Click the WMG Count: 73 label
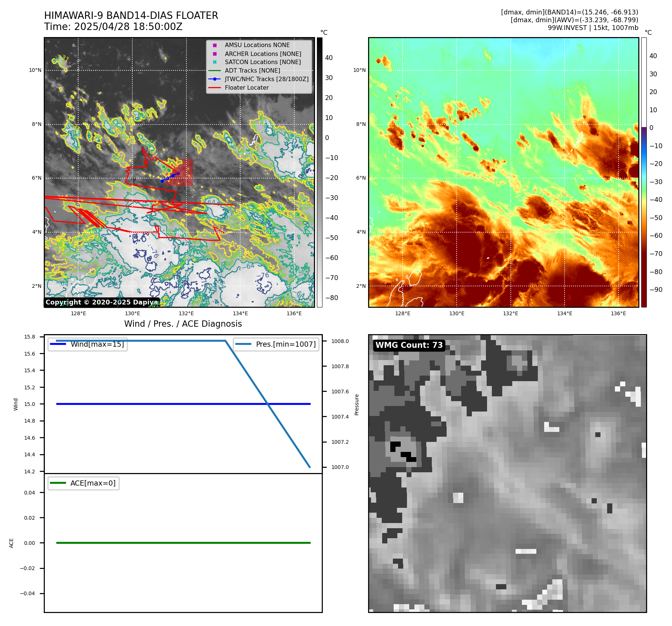672x626 pixels. (x=409, y=345)
